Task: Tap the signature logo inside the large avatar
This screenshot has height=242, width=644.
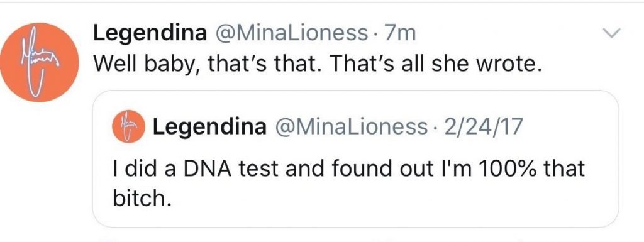Action: click(x=40, y=62)
